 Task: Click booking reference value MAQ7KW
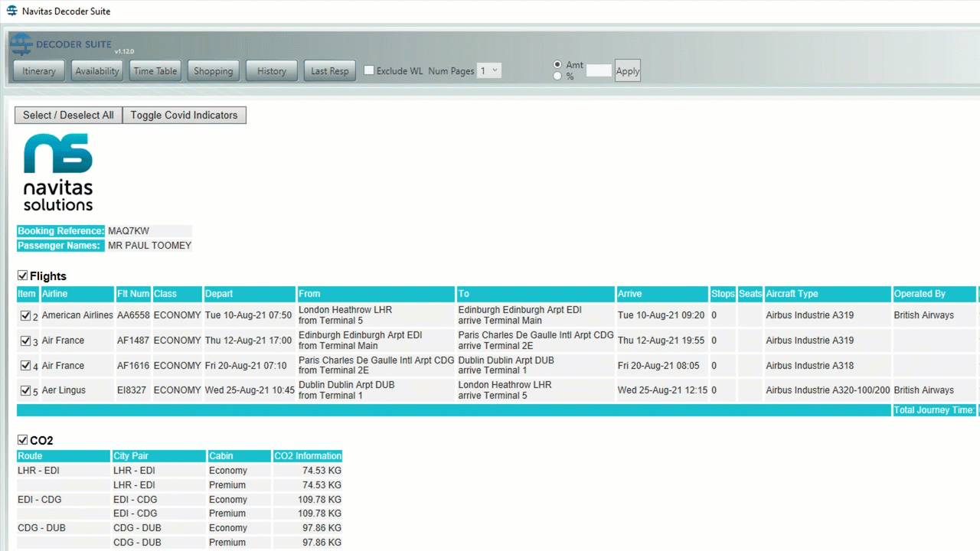click(129, 231)
